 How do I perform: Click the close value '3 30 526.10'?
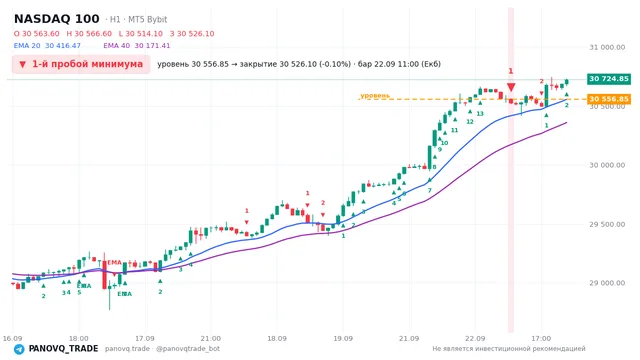(192, 33)
